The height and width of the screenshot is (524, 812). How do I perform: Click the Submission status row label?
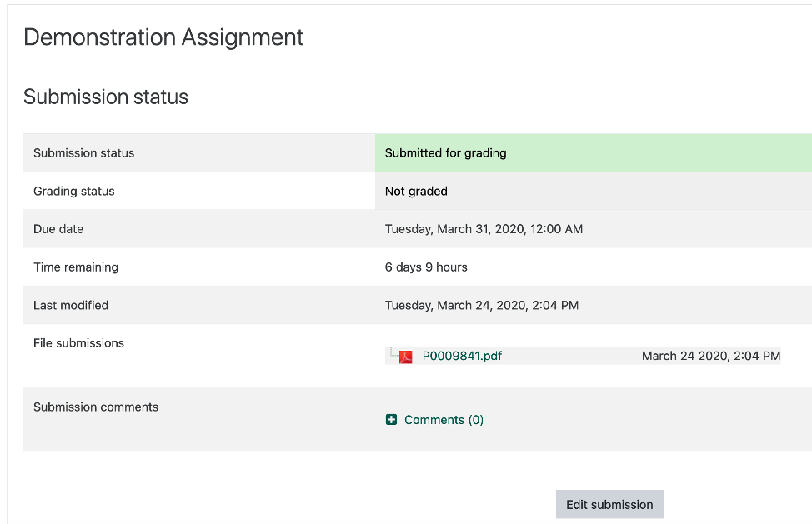point(83,153)
